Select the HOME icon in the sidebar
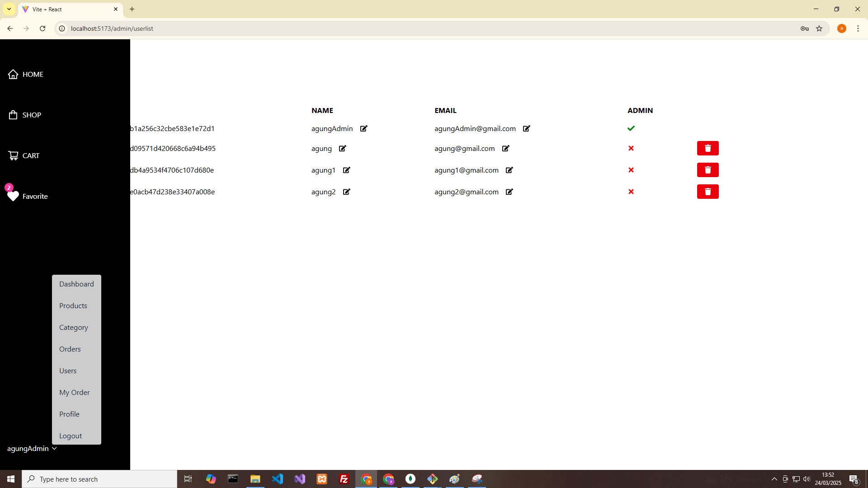The height and width of the screenshot is (488, 868). click(x=13, y=74)
